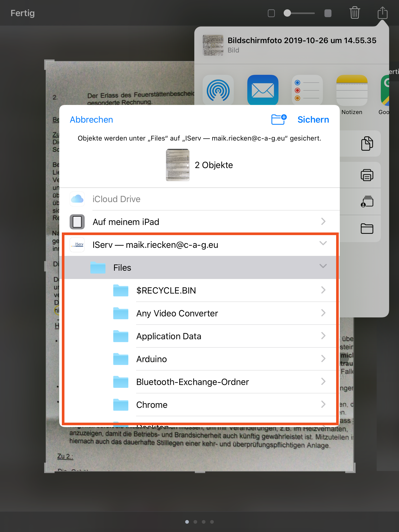Tap the 2 Objekte preview thumbnail

click(x=178, y=165)
